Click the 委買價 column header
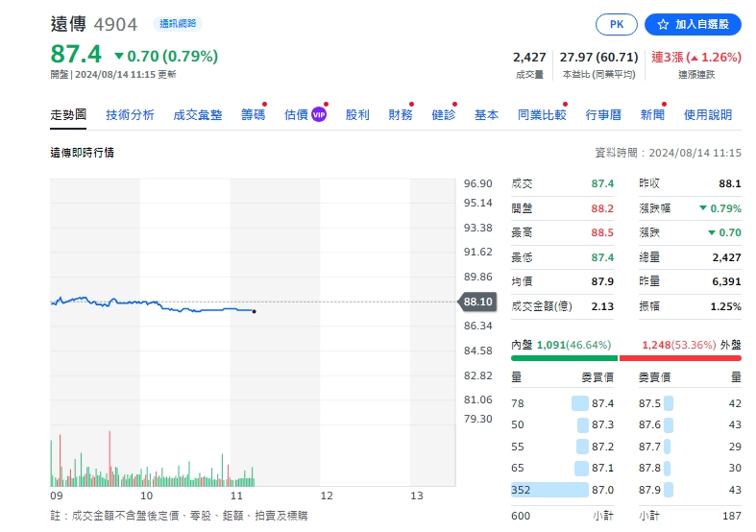Screen dimensions: 756x532 pyautogui.click(x=597, y=377)
